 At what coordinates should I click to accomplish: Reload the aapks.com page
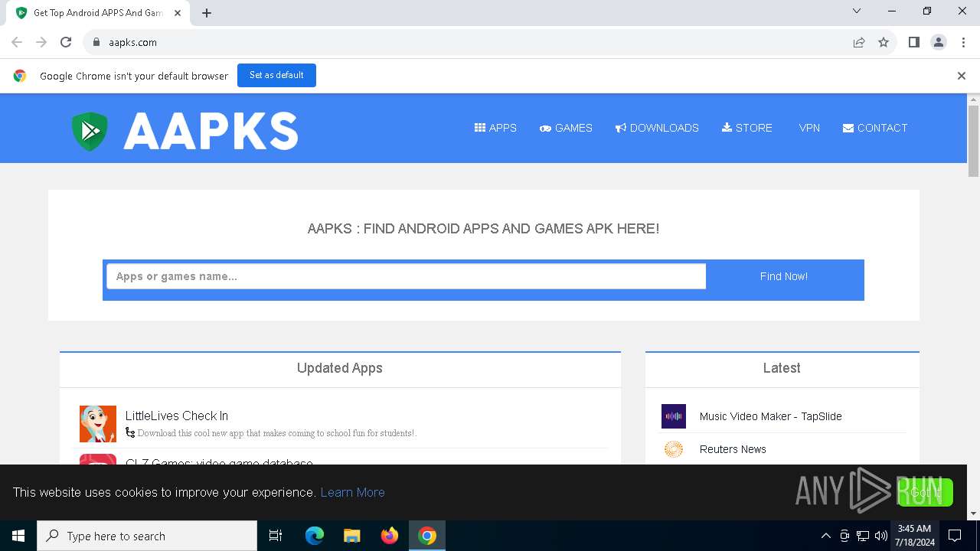[x=66, y=42]
